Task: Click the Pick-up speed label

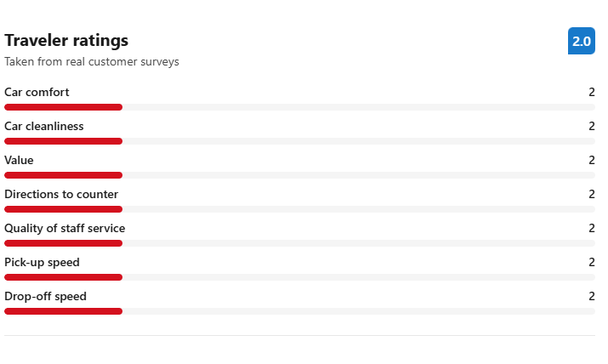Action: 42,262
